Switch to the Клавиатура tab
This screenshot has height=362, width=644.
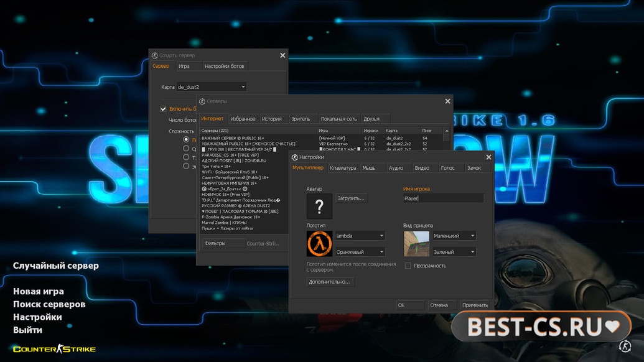click(x=343, y=168)
